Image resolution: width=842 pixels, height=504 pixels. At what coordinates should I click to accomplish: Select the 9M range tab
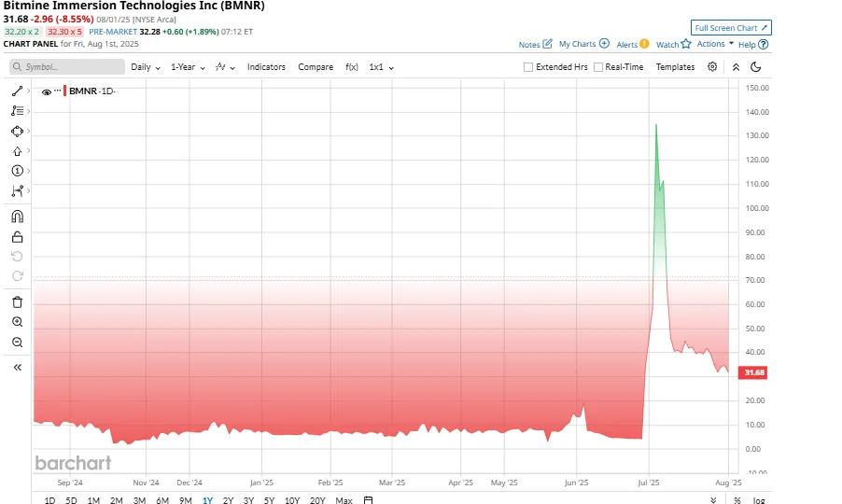(x=185, y=499)
